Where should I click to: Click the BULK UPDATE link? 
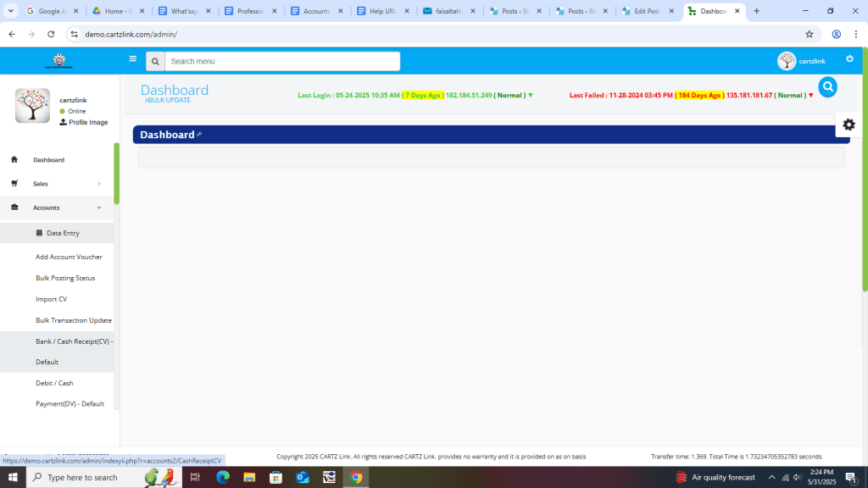click(169, 101)
